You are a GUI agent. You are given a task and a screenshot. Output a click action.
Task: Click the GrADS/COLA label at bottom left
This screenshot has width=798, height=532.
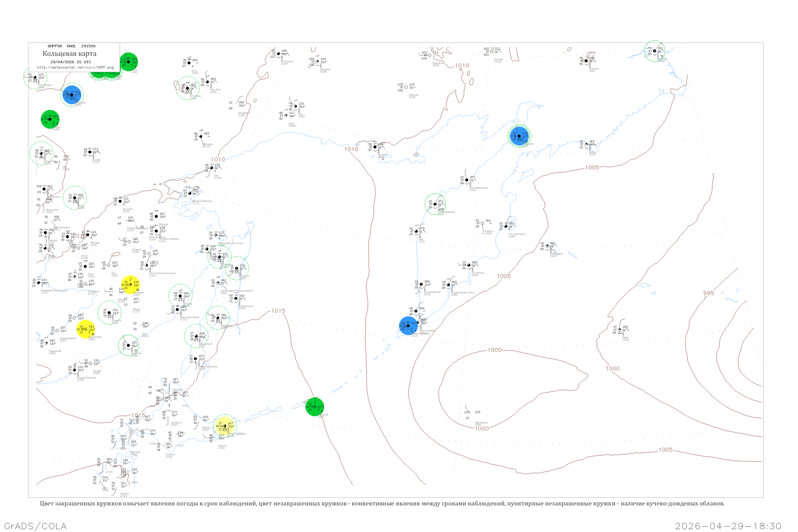click(x=35, y=526)
